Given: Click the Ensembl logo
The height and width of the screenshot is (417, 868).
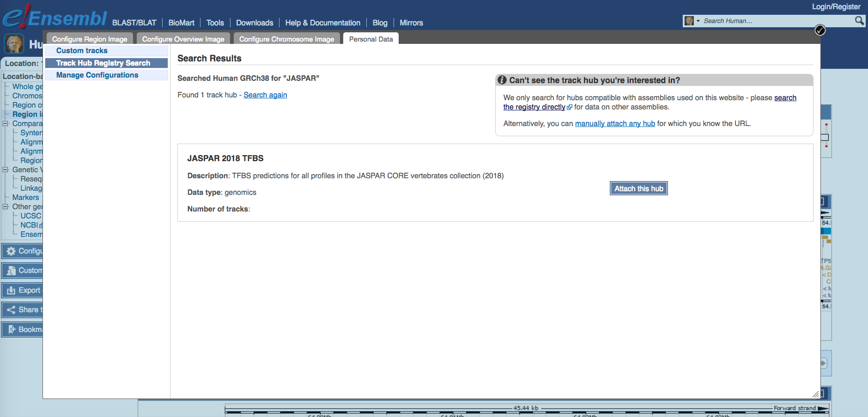Looking at the screenshot, I should pyautogui.click(x=55, y=18).
